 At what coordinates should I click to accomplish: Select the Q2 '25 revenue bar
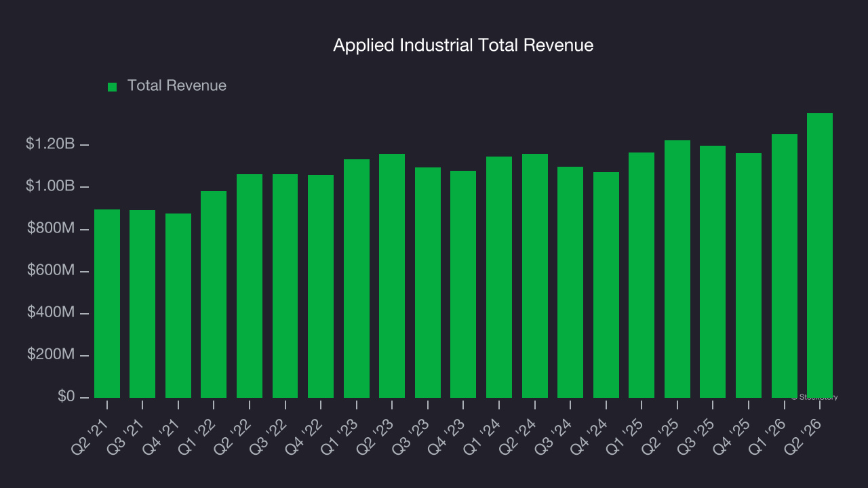point(677,269)
